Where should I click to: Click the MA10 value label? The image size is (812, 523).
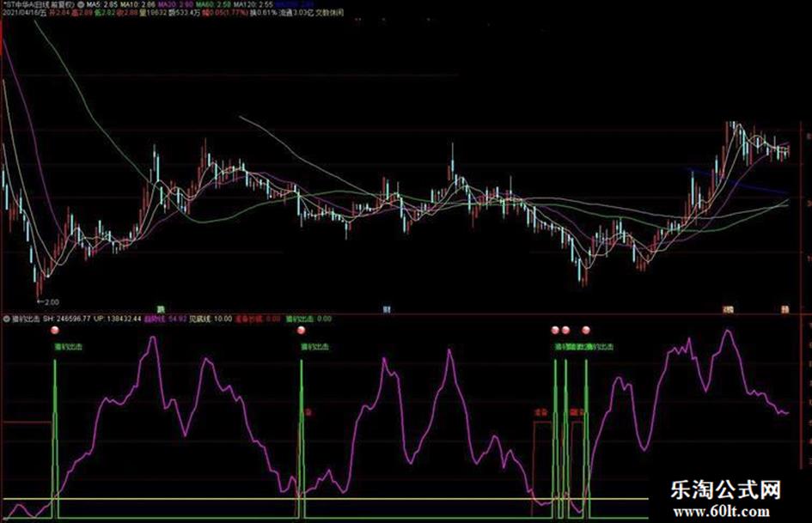pyautogui.click(x=137, y=4)
